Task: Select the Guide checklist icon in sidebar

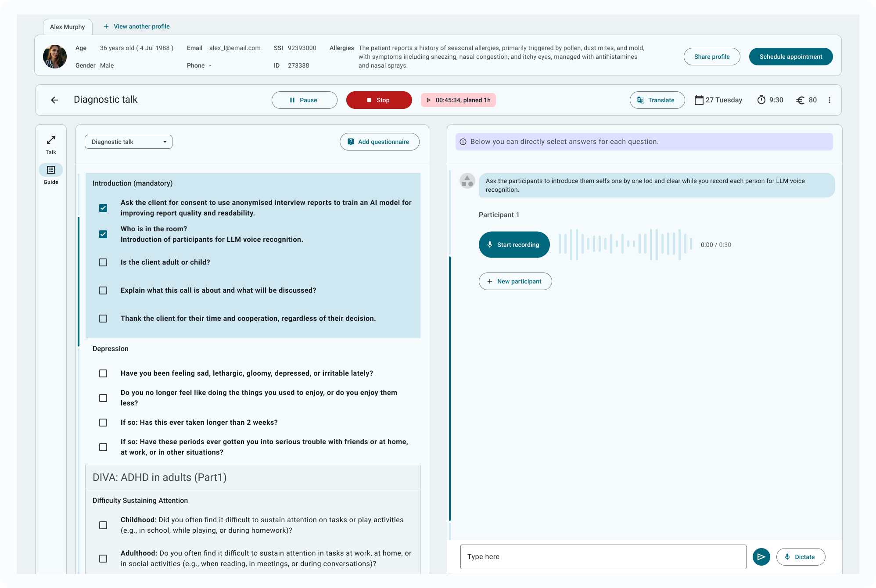Action: pyautogui.click(x=51, y=170)
